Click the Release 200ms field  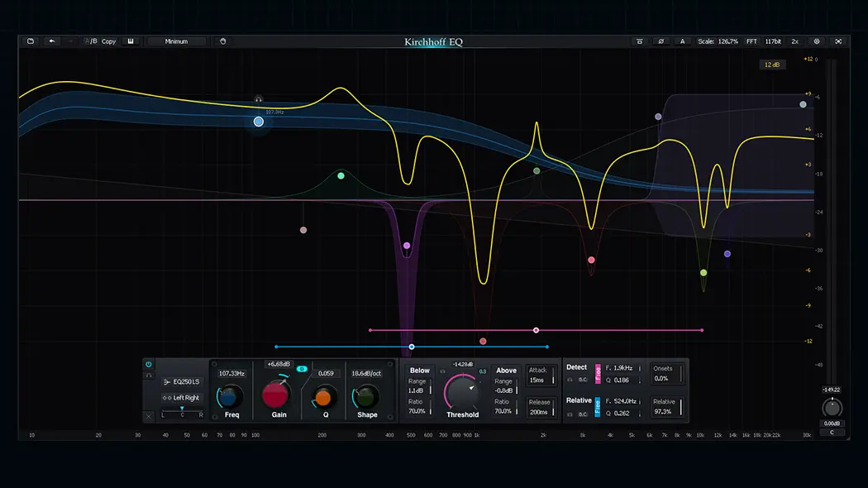pyautogui.click(x=541, y=407)
